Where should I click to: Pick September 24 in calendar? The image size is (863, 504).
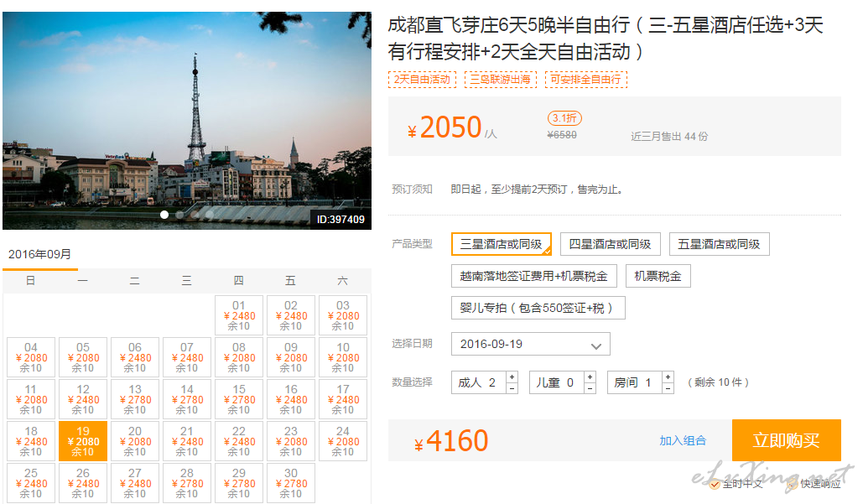(343, 441)
